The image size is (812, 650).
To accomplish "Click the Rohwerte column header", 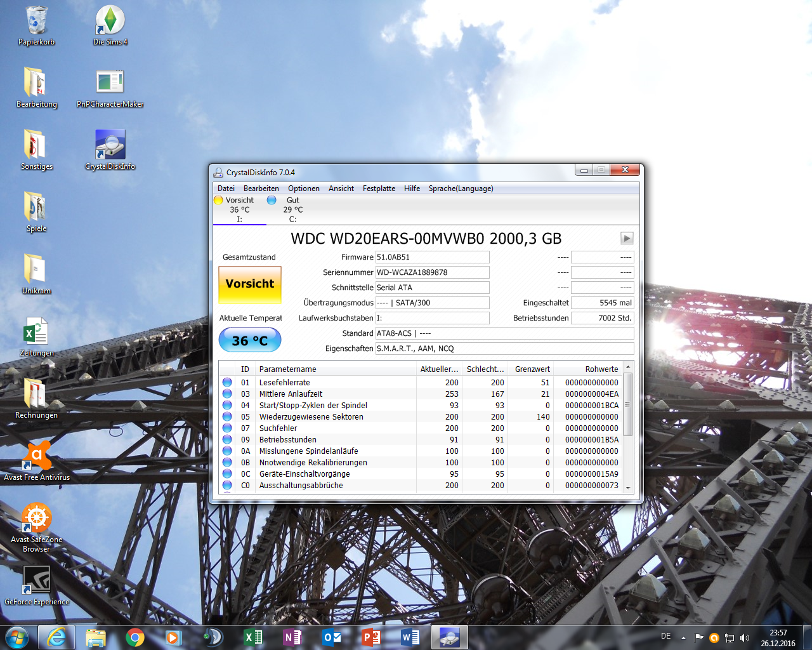I will 588,369.
